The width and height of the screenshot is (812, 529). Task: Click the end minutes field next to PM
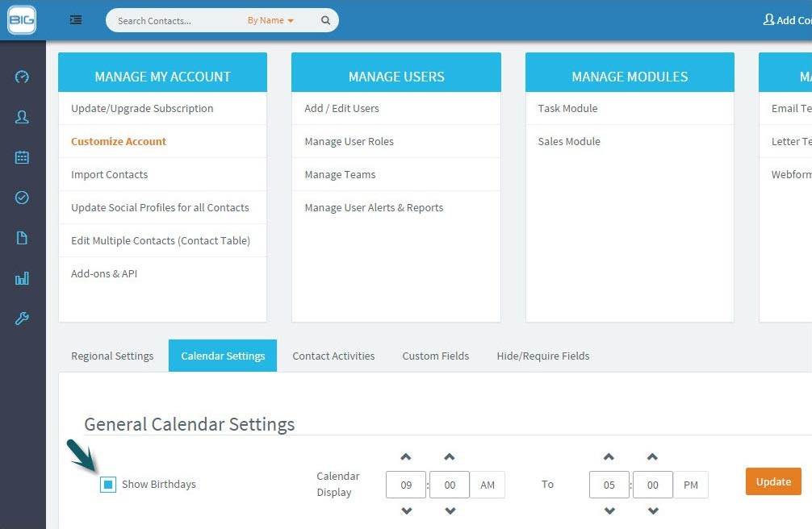pos(652,485)
